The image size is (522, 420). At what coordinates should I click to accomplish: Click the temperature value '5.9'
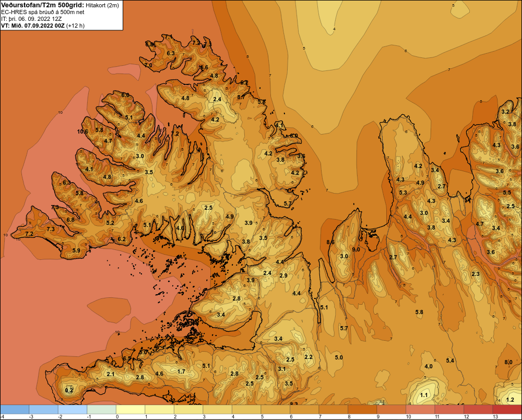pos(76,250)
